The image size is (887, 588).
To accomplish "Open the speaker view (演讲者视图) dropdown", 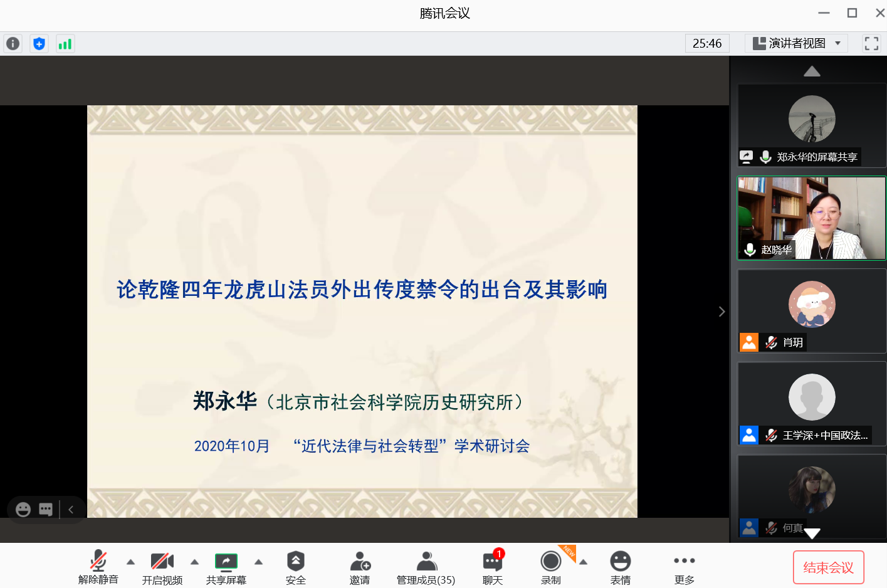I will pyautogui.click(x=796, y=43).
